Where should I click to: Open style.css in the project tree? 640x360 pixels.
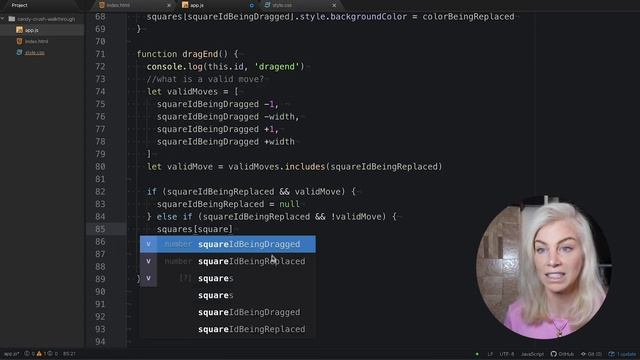point(35,52)
